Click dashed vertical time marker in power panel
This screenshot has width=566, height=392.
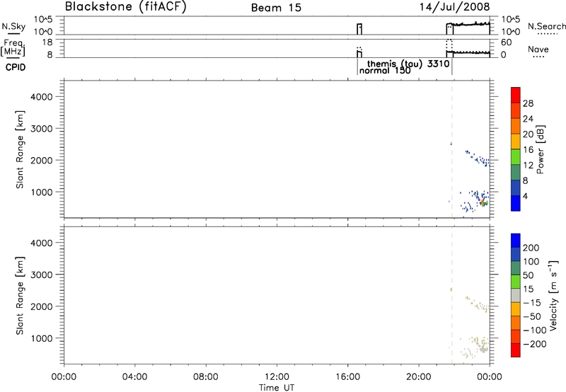coord(452,149)
